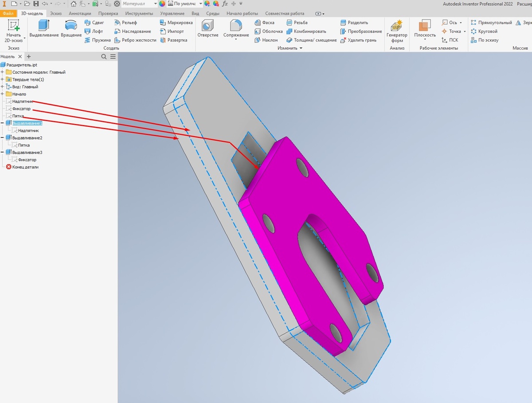Expand the Твердые тела(1) node
532x403 pixels.
2,79
